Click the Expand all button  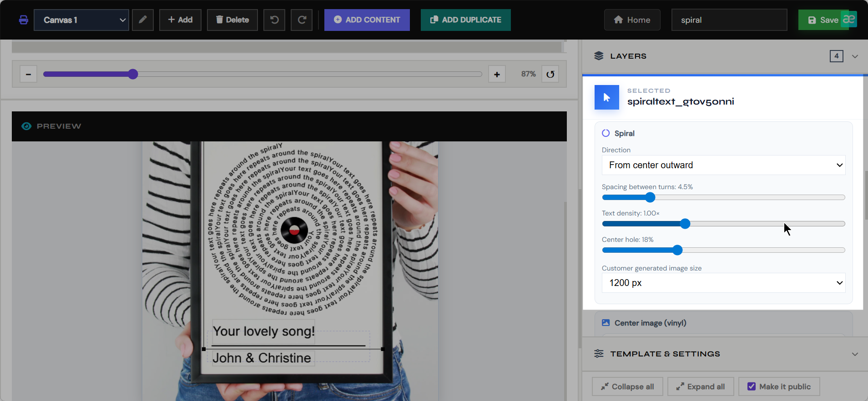pyautogui.click(x=700, y=386)
